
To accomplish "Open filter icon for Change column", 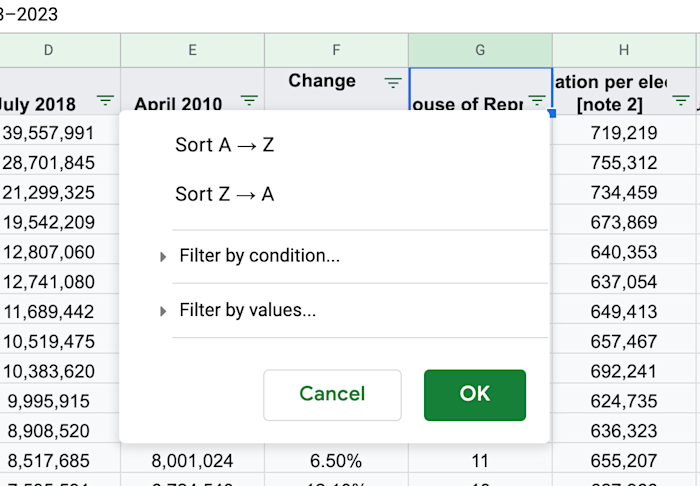I will tap(393, 83).
